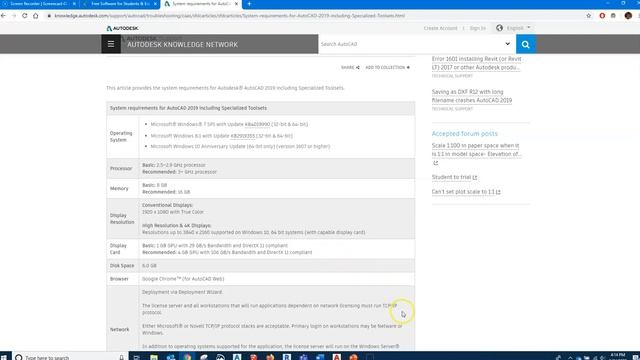The height and width of the screenshot is (360, 640).
Task: Expand the search category dropdown arrow
Action: (x=507, y=44)
